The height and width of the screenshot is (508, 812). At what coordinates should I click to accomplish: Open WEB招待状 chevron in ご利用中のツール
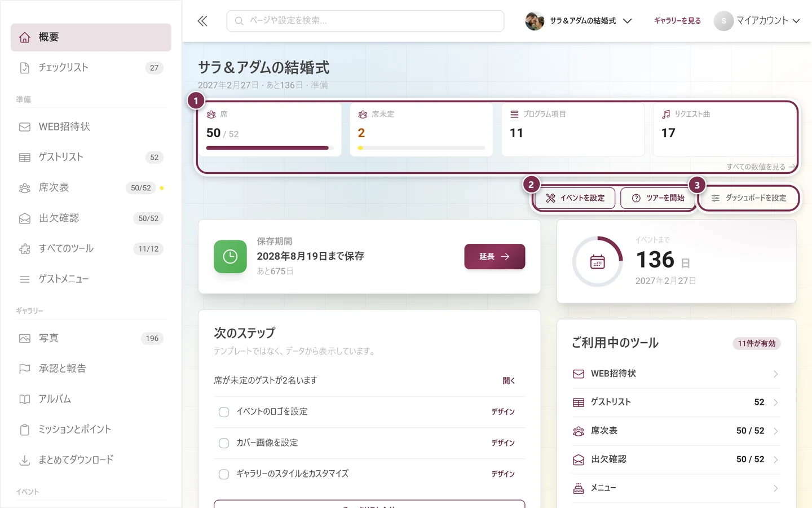click(x=776, y=374)
